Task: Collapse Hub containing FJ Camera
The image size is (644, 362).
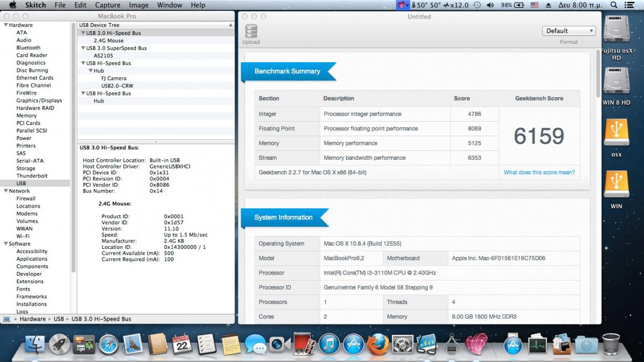Action: tap(91, 71)
